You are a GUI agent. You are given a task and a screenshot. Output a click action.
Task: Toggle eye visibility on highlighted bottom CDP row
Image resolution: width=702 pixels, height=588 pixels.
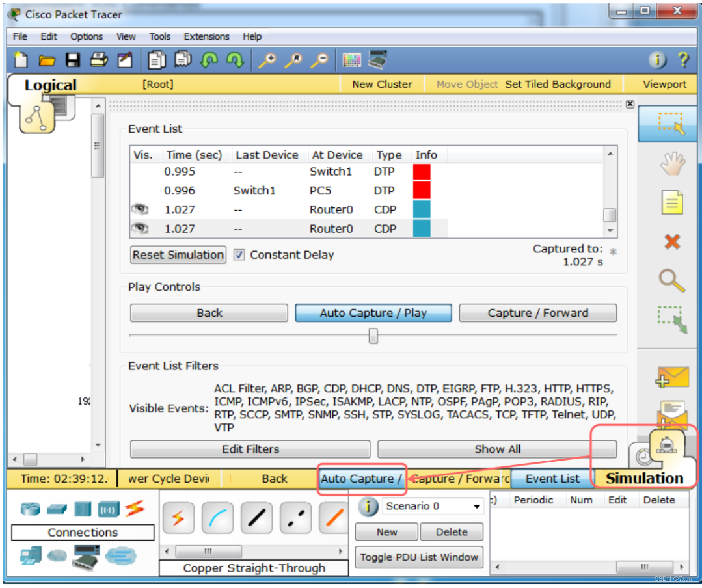140,228
